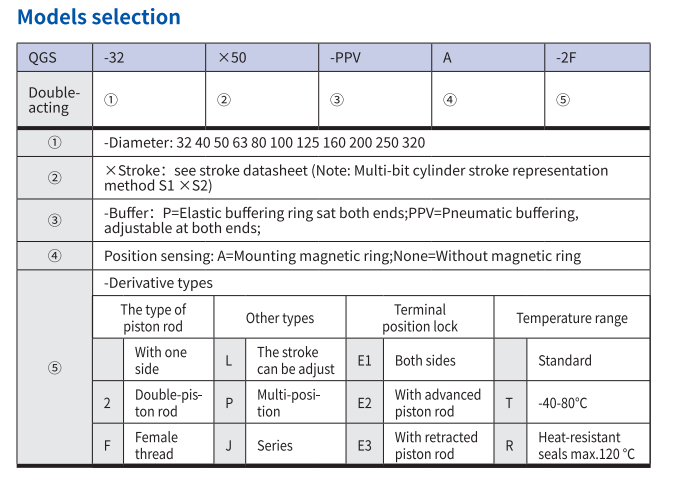The height and width of the screenshot is (483, 675).
Task: Click the circled number 5 below -2F
Action: click(563, 100)
